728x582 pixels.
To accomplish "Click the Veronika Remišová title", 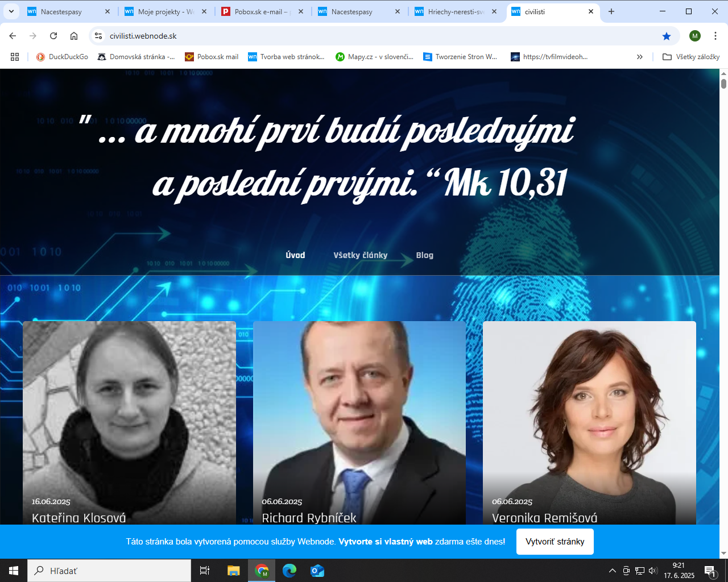I will (x=544, y=518).
